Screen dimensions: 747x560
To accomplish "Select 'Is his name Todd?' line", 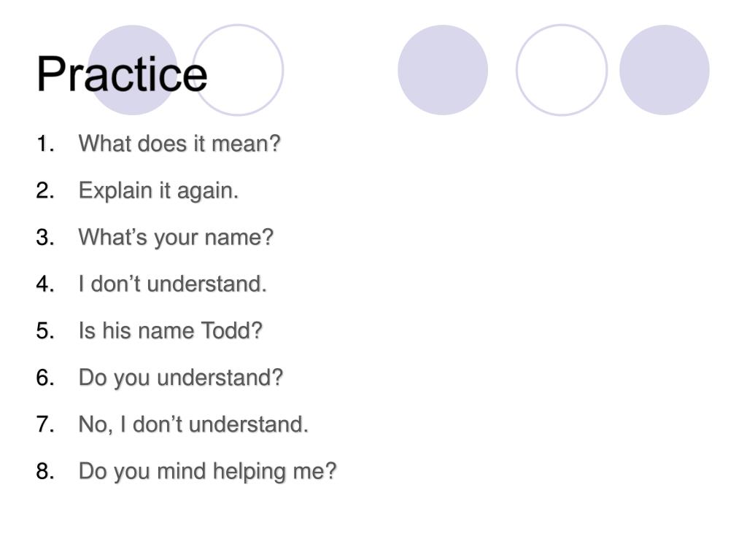I will point(171,330).
